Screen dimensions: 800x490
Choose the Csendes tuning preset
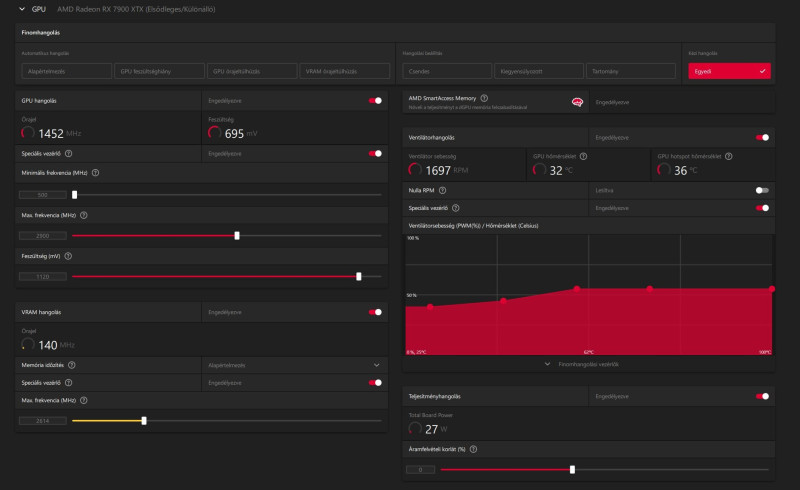coord(447,71)
